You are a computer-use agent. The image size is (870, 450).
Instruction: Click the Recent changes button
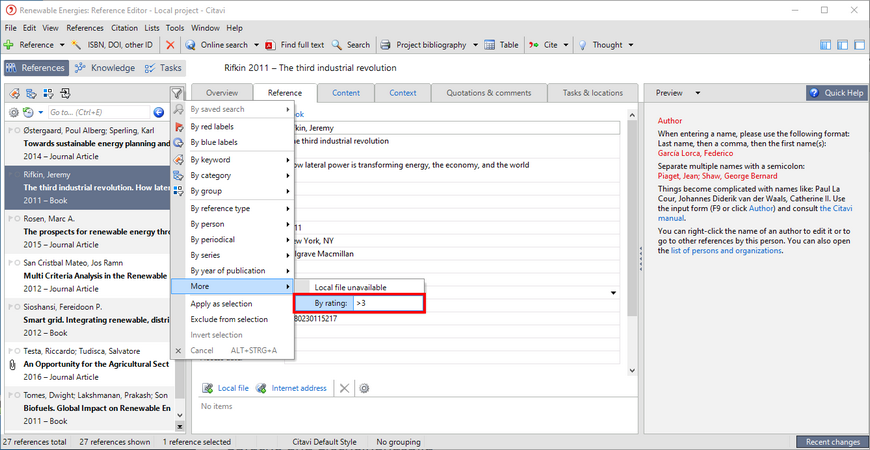832,442
